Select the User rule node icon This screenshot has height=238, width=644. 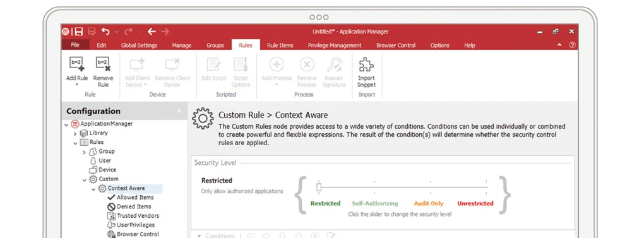93,161
